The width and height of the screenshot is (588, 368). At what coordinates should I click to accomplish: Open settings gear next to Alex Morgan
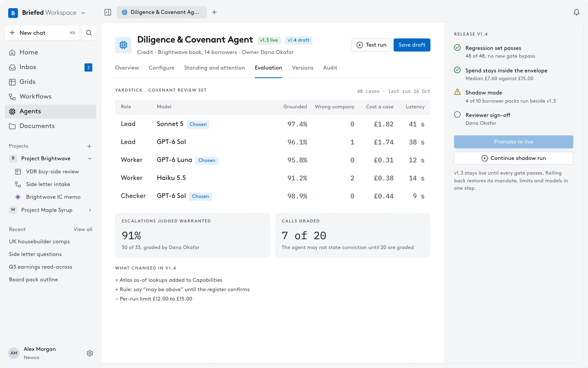click(90, 353)
